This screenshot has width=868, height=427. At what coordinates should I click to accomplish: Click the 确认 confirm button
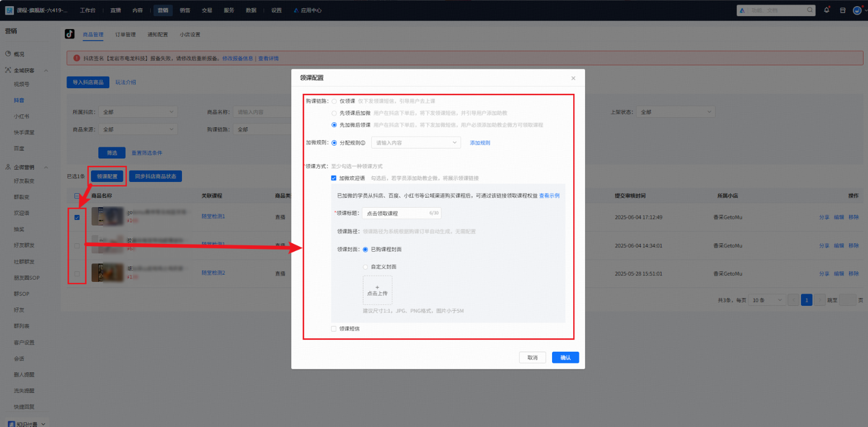tap(565, 357)
